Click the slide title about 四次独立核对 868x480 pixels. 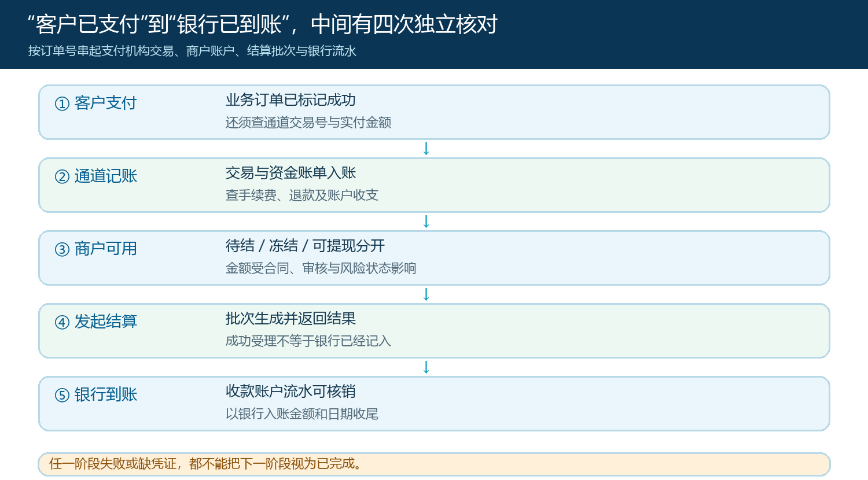[x=262, y=24]
